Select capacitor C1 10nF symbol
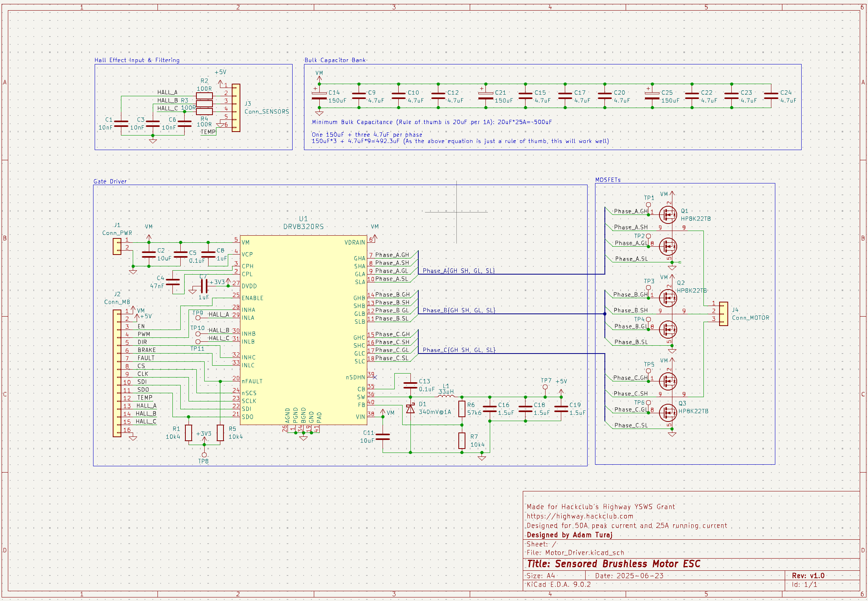 tap(121, 123)
